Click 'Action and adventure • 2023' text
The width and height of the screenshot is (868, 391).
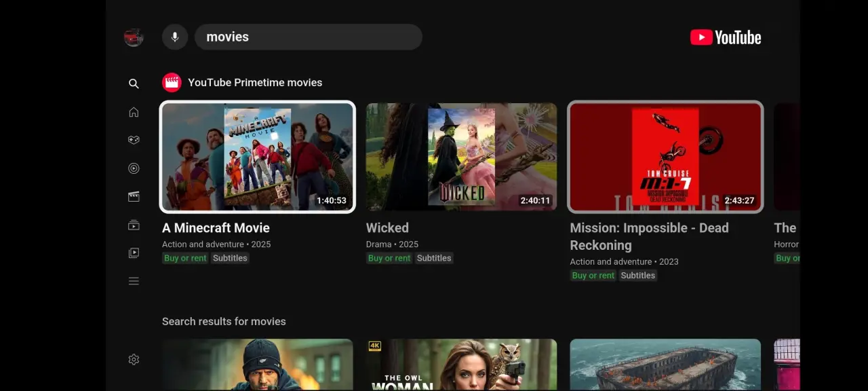[x=624, y=261]
